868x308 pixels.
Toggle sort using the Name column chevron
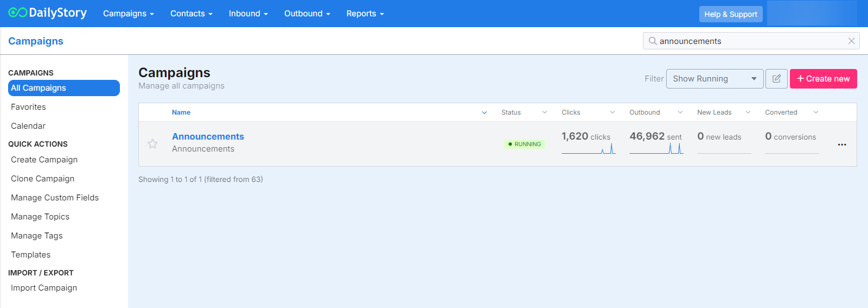click(484, 112)
